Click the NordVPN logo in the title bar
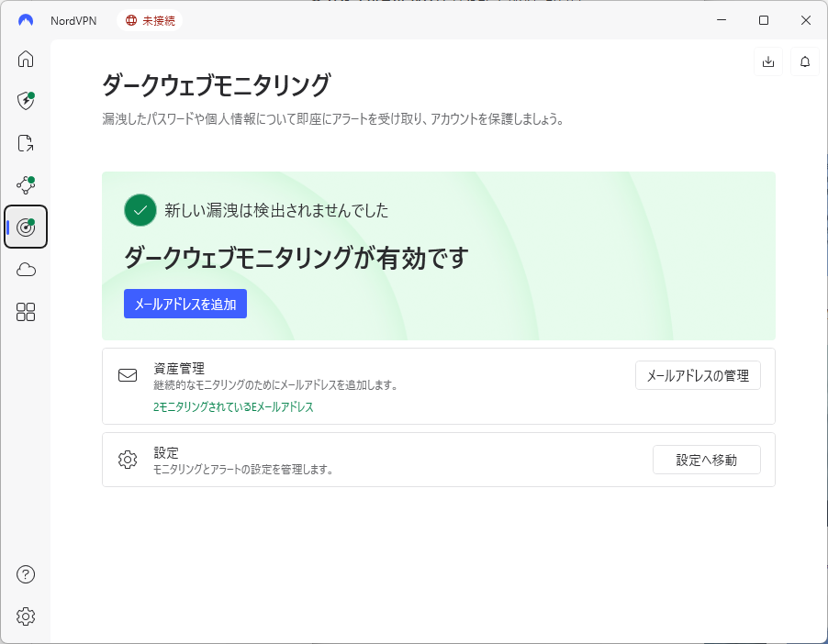Screen dimensions: 828x644 24,19
